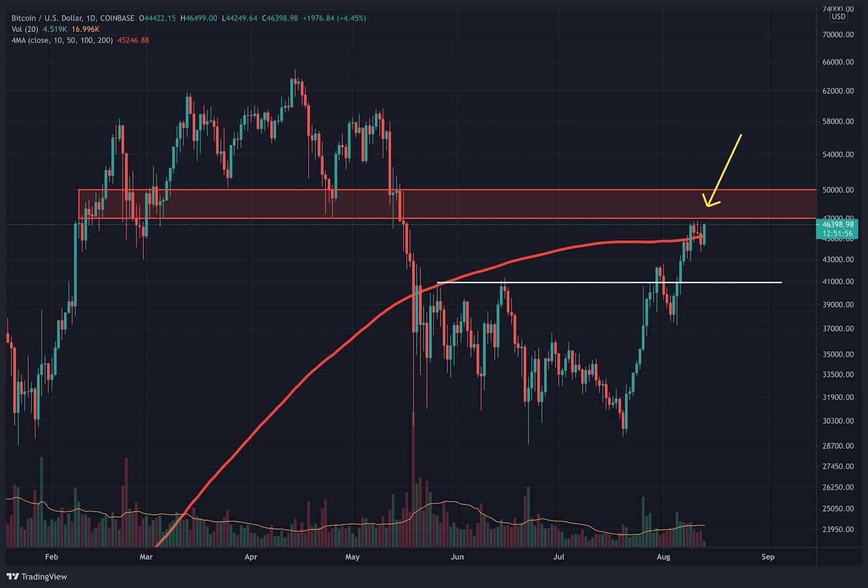This screenshot has width=868, height=588.
Task: Click the current price label '46398.98'
Action: 838,224
